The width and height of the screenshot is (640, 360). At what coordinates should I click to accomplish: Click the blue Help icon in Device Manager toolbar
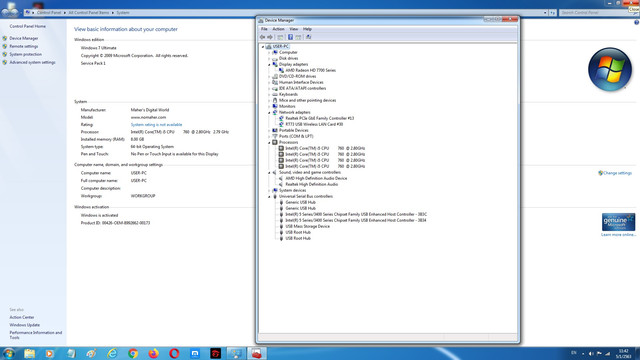(x=290, y=37)
